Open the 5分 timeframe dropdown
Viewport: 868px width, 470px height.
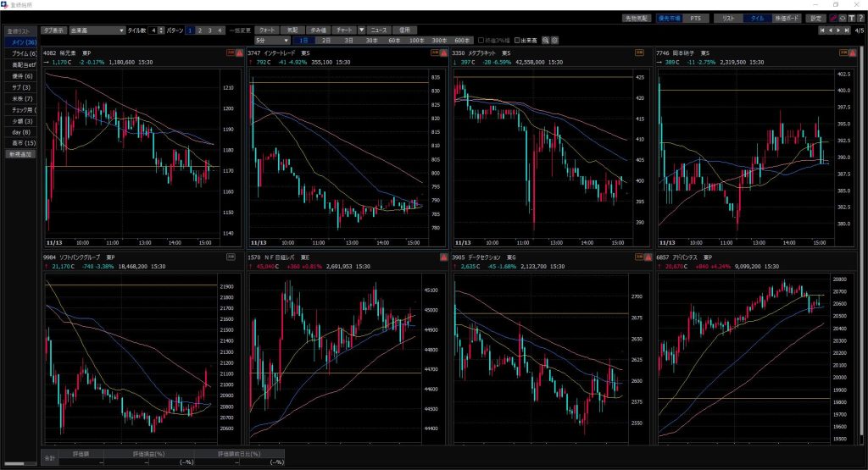273,40
